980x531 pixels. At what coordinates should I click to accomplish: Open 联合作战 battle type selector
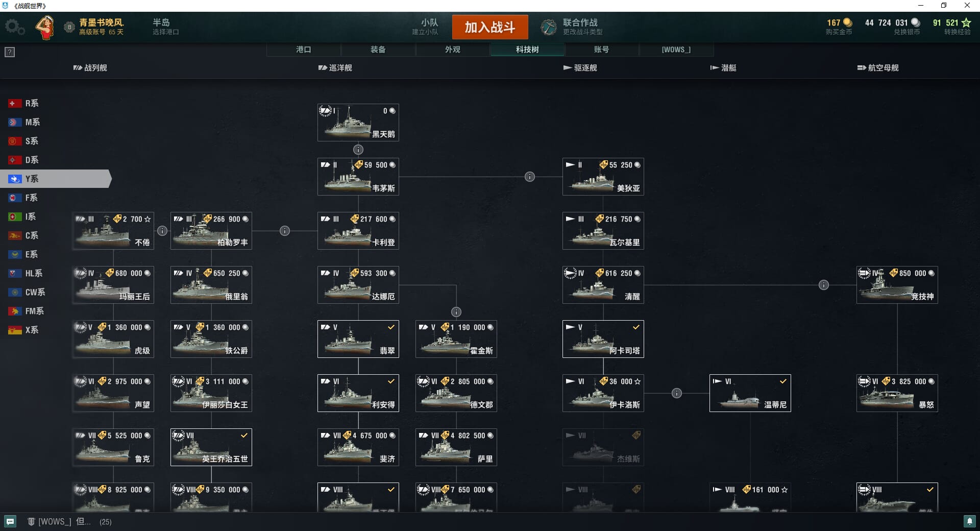pos(572,27)
